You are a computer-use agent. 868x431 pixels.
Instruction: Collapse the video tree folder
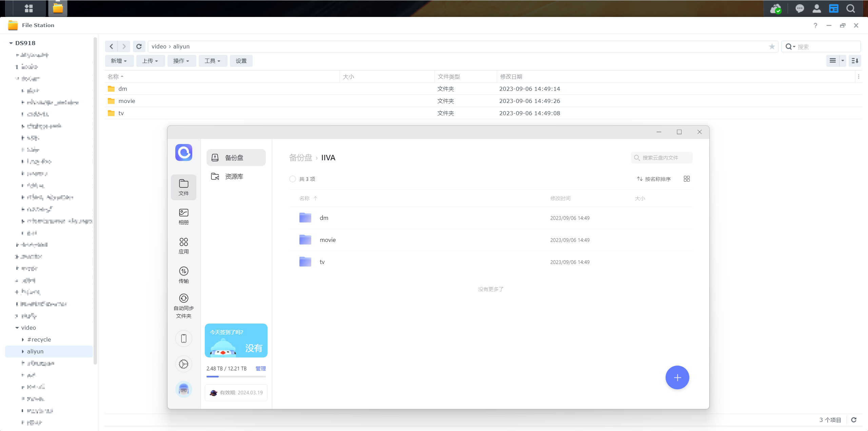pos(17,328)
